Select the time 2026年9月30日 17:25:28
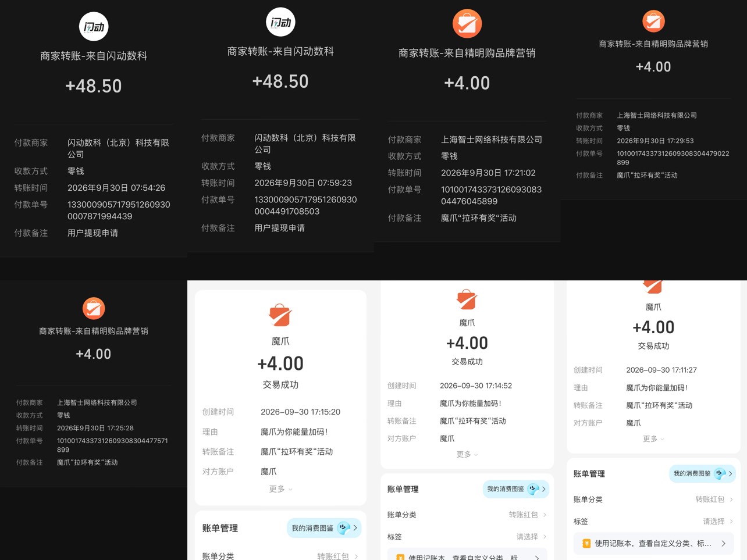The height and width of the screenshot is (560, 747). [95, 428]
